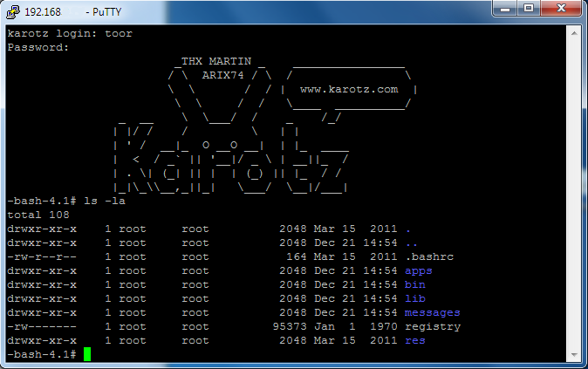Click the '.bashrc' file name

(429, 256)
